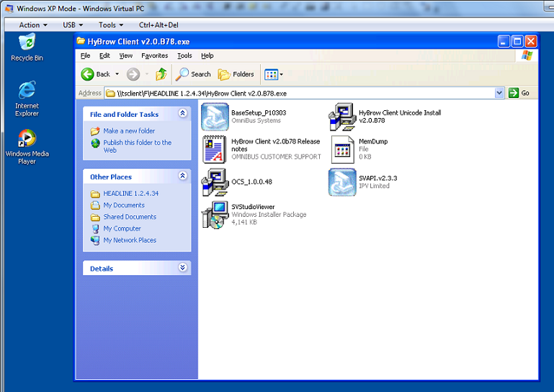
Task: Open HyBrow Client Unicode Install icon
Action: 342,117
